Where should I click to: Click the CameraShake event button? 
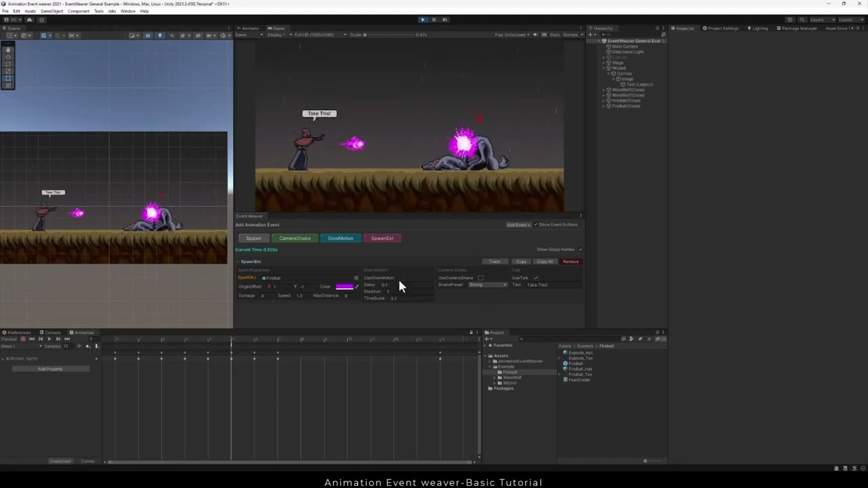pyautogui.click(x=295, y=239)
